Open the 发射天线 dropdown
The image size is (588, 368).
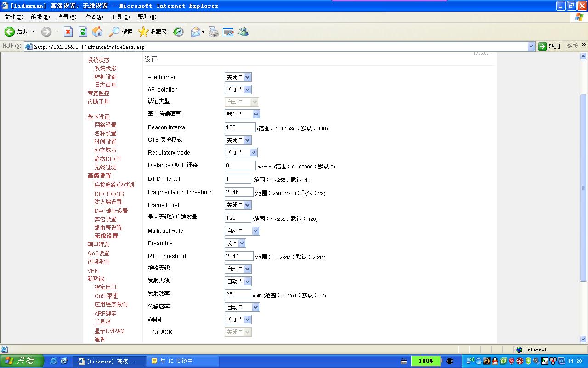point(238,281)
